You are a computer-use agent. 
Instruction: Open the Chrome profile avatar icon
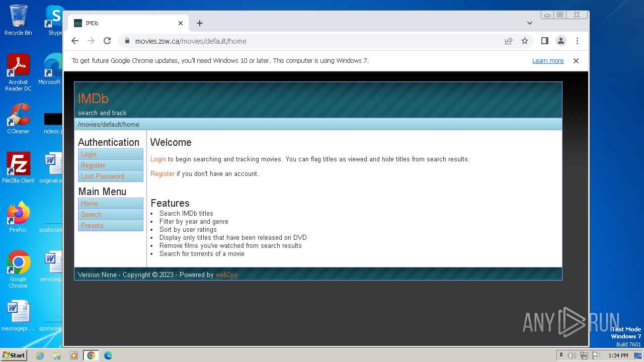click(x=561, y=41)
